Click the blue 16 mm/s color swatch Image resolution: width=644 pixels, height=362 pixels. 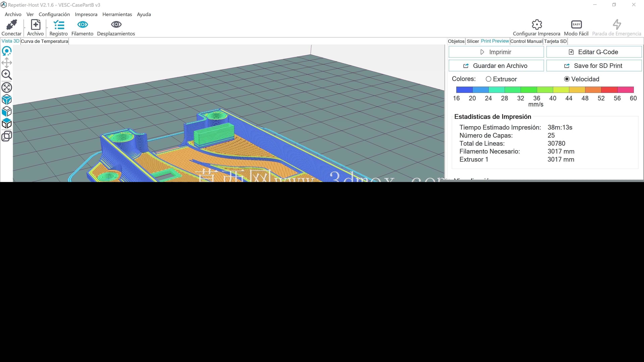pos(464,90)
